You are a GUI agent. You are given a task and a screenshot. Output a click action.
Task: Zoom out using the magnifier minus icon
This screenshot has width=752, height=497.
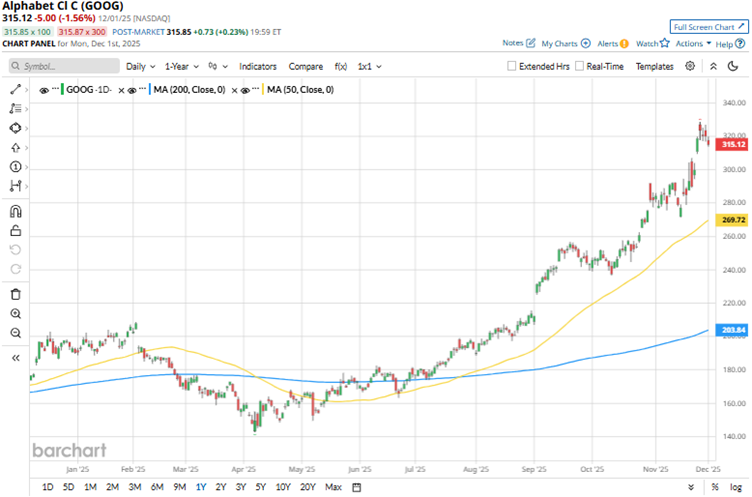click(15, 333)
